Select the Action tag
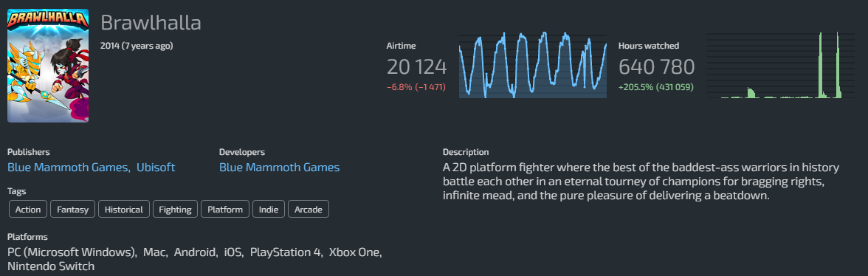The height and width of the screenshot is (276, 868). tap(28, 209)
